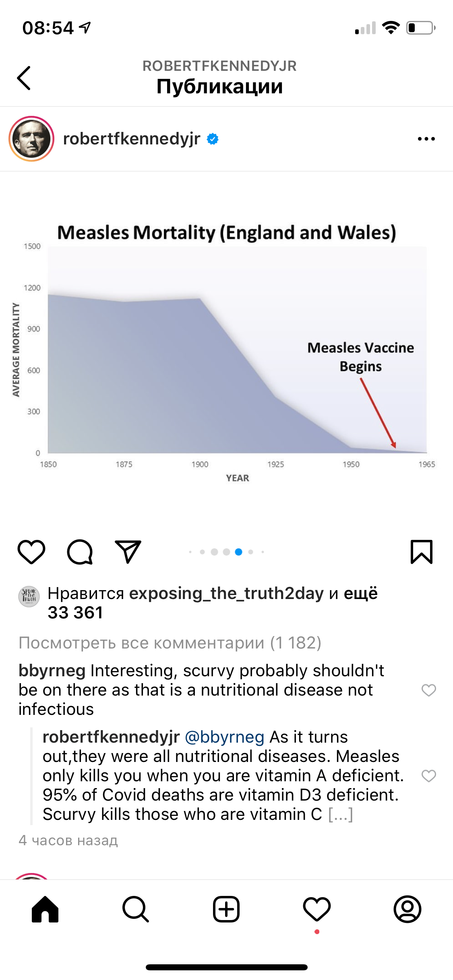Open robertfkennedyjr profile picture story
Image resolution: width=453 pixels, height=980 pixels.
click(x=31, y=139)
